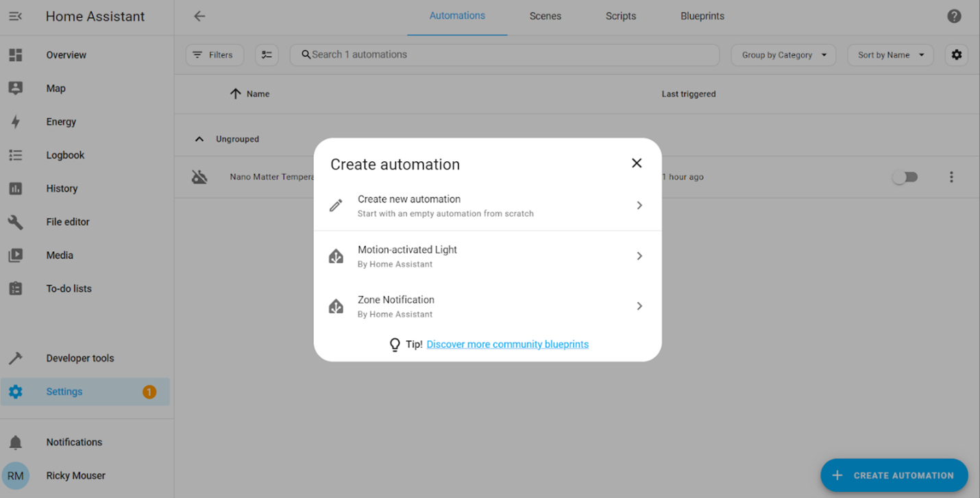Image resolution: width=980 pixels, height=498 pixels.
Task: Switch to the Blueprints tab
Action: pyautogui.click(x=702, y=16)
